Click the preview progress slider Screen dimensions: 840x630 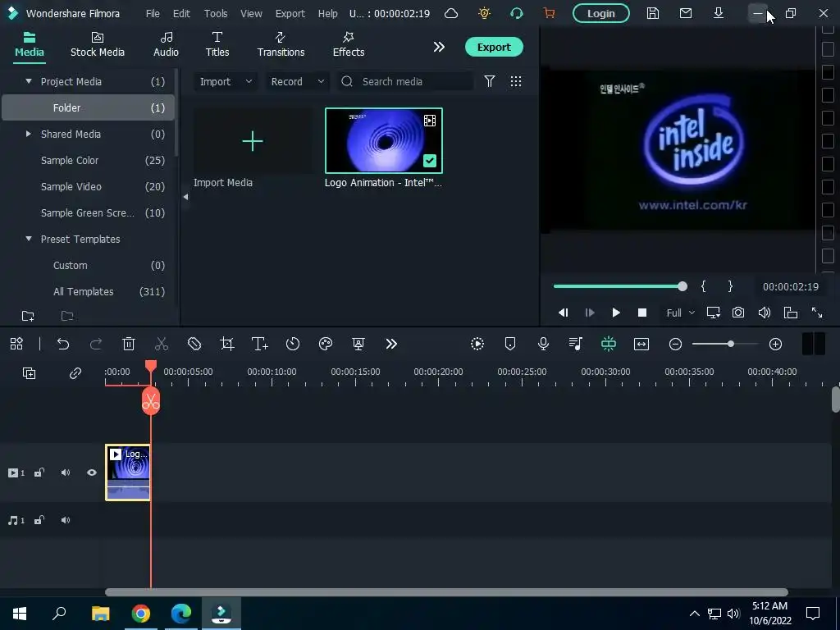620,286
